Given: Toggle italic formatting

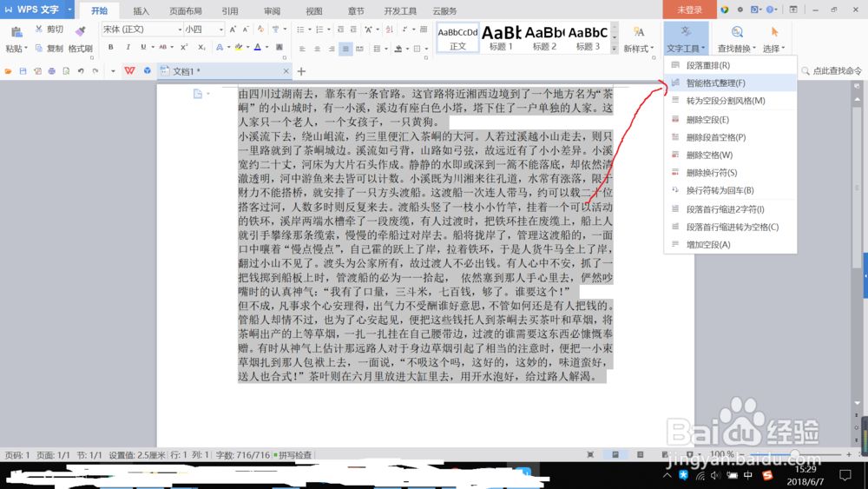Looking at the screenshot, I should point(128,48).
